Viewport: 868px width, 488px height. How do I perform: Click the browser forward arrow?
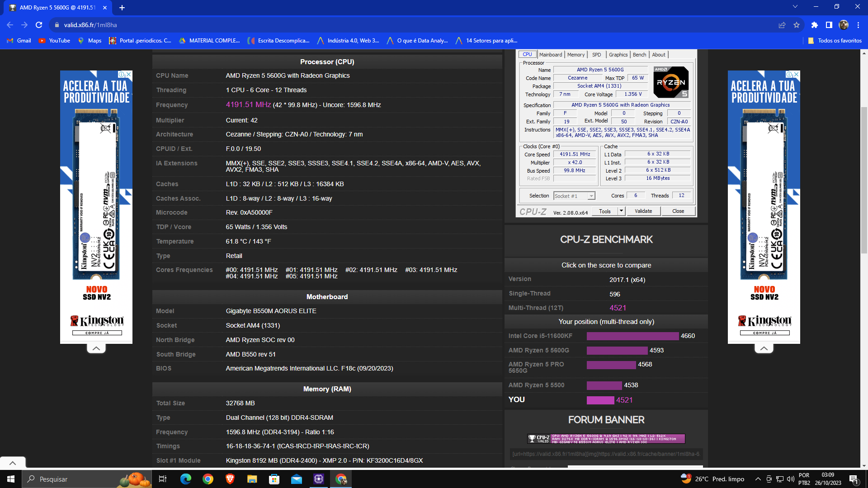click(24, 25)
